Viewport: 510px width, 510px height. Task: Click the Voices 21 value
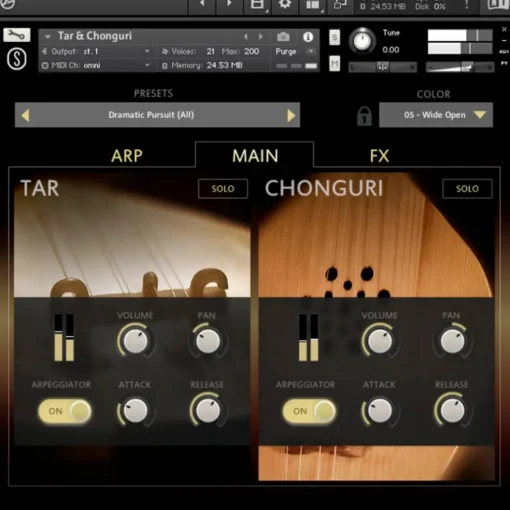click(x=210, y=51)
